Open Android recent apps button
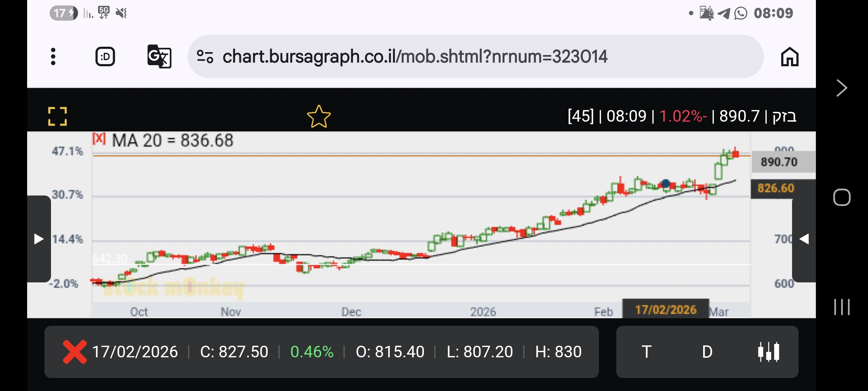The height and width of the screenshot is (391, 868). (x=842, y=307)
